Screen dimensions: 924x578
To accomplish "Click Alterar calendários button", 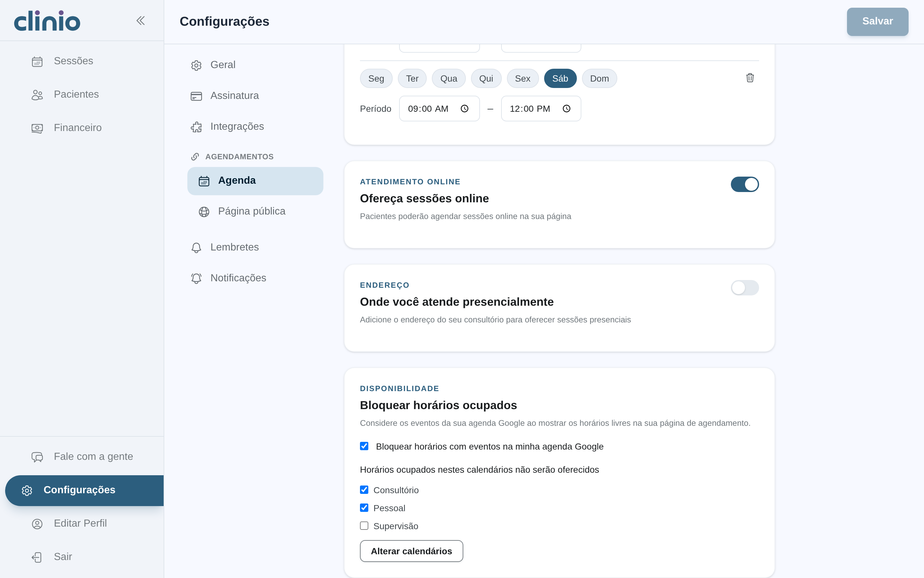I will (x=411, y=551).
